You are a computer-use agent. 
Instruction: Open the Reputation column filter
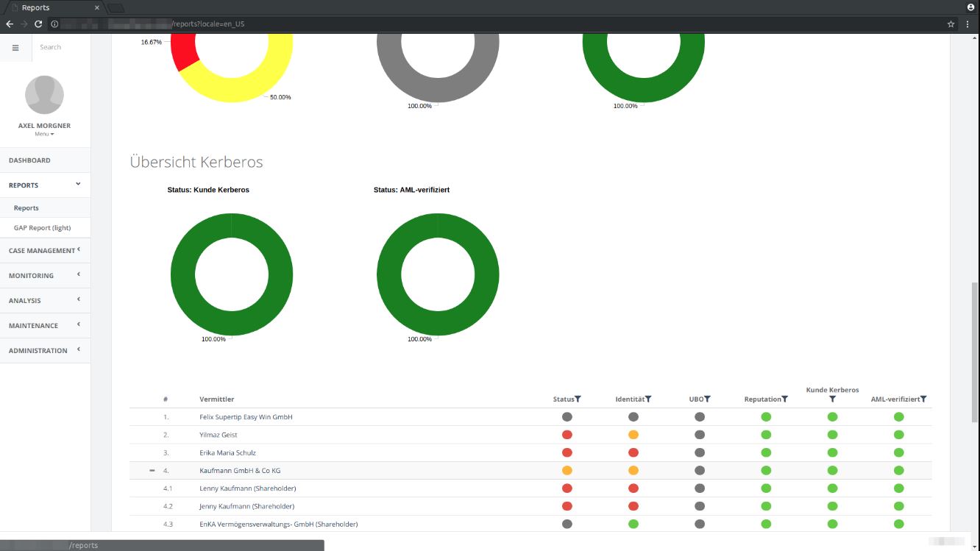(786, 399)
